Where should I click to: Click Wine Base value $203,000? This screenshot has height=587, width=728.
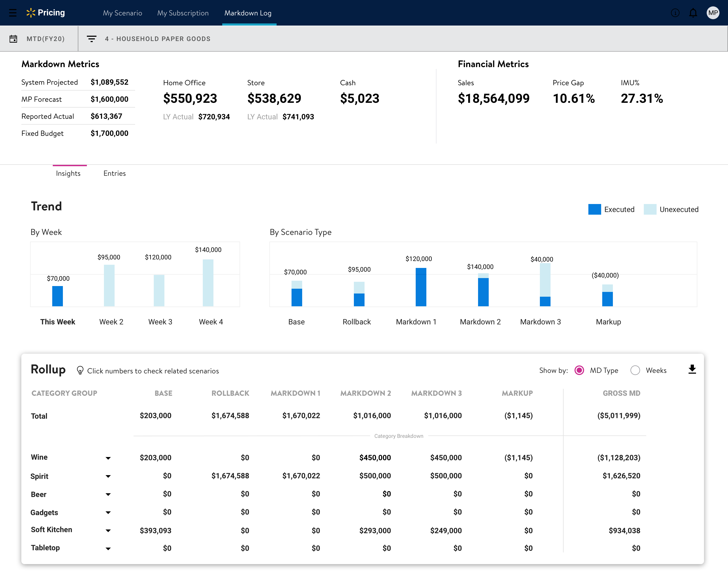pos(156,458)
